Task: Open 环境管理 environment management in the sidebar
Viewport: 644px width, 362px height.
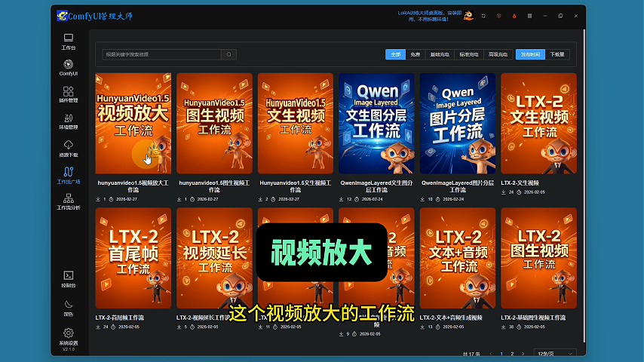Action: coord(68,121)
